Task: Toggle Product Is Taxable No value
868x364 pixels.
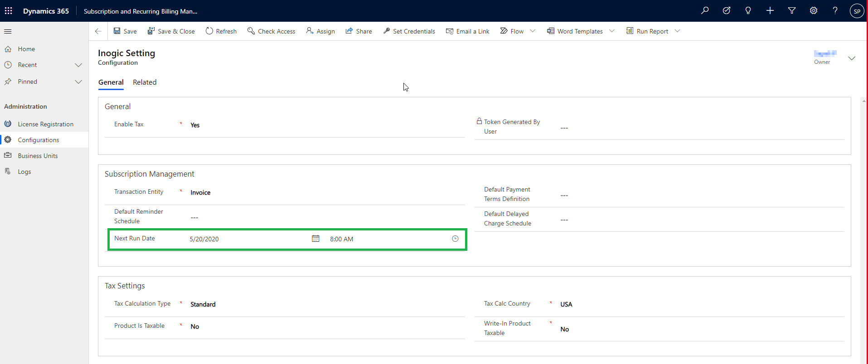Action: click(x=195, y=326)
